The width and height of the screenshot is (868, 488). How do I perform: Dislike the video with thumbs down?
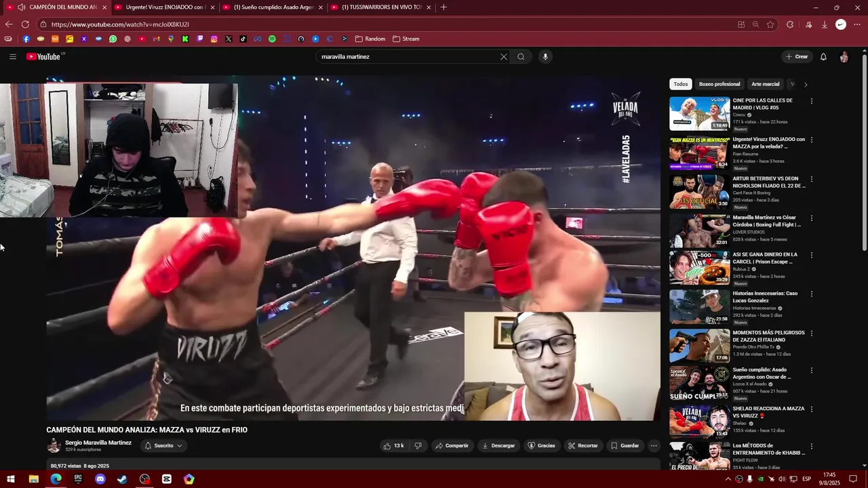coord(418,445)
